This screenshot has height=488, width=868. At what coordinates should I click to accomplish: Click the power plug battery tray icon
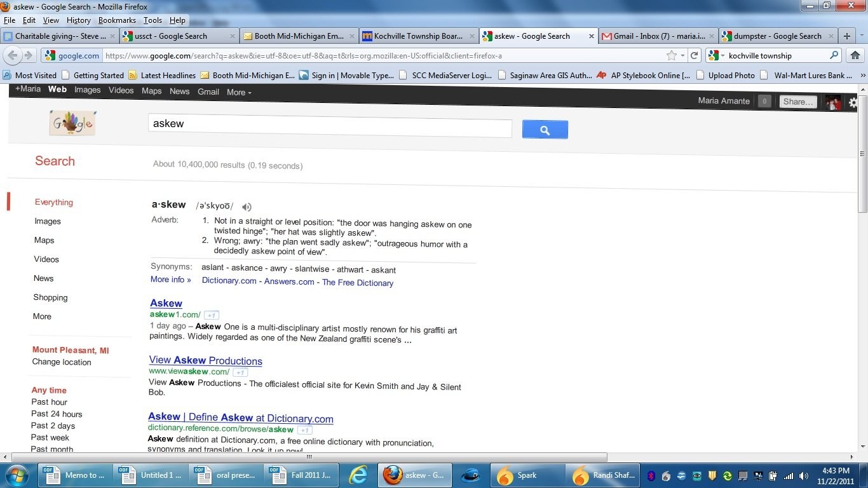tap(773, 475)
